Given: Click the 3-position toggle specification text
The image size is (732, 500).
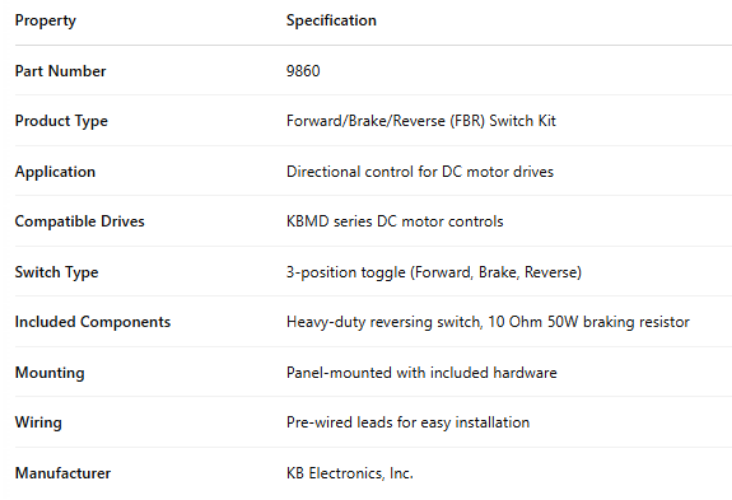Looking at the screenshot, I should click(x=434, y=272).
